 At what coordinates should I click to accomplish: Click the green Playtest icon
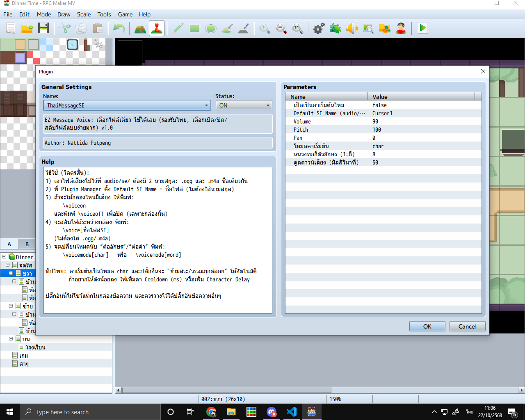[x=422, y=28]
